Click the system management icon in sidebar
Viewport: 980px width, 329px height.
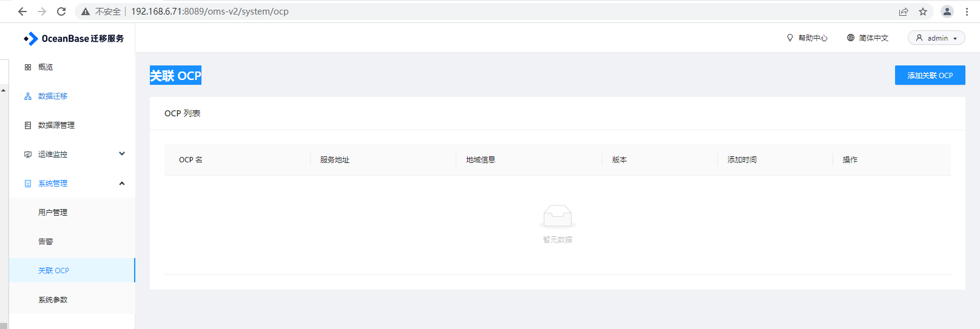tap(28, 184)
